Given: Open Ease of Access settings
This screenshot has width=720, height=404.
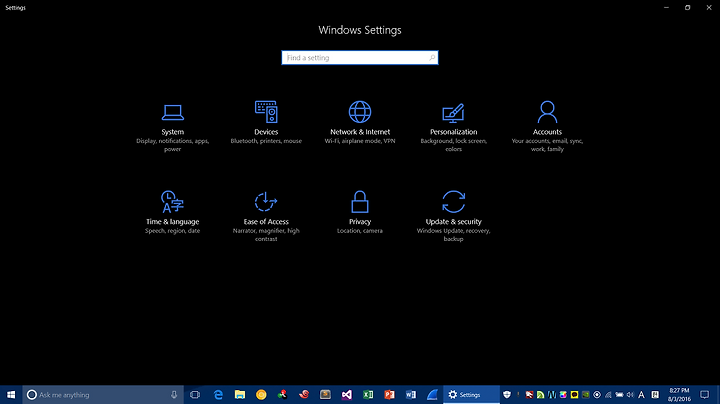Looking at the screenshot, I should 266,217.
